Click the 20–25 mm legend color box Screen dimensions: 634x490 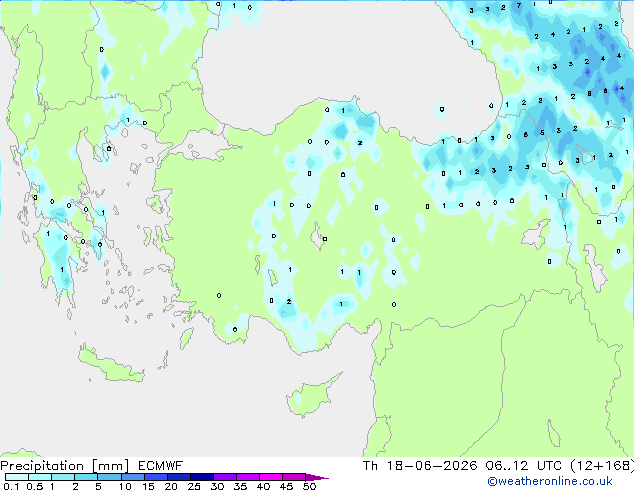178,477
